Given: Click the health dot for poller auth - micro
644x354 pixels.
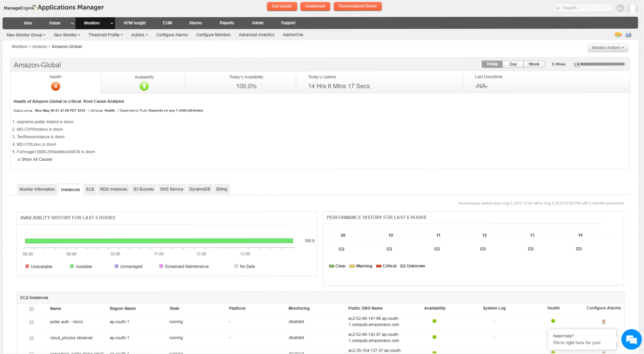Looking at the screenshot, I should [553, 321].
